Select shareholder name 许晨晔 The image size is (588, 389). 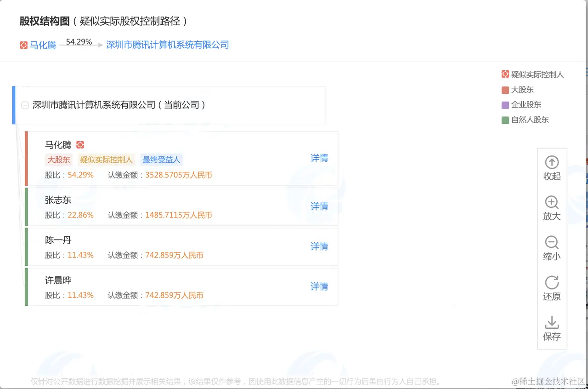pyautogui.click(x=58, y=280)
